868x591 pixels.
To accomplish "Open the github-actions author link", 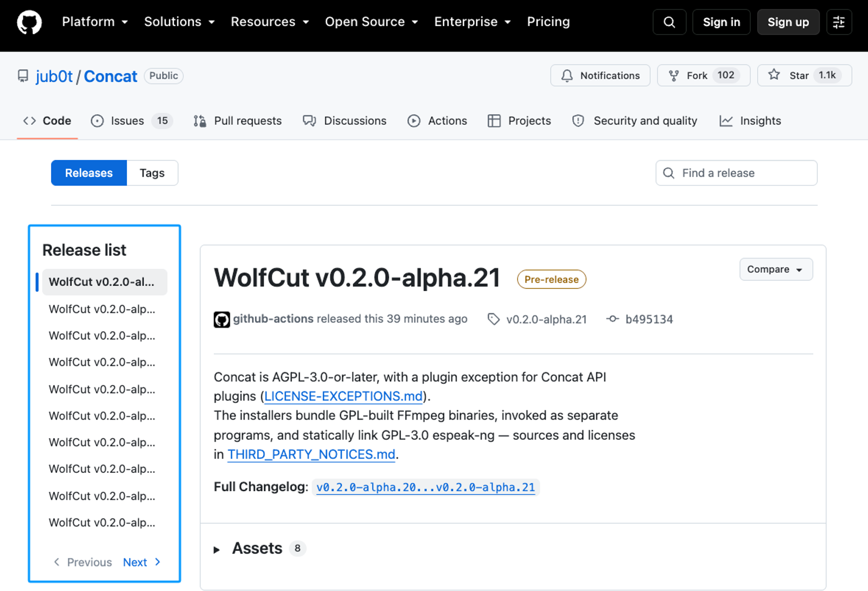I will pyautogui.click(x=273, y=319).
